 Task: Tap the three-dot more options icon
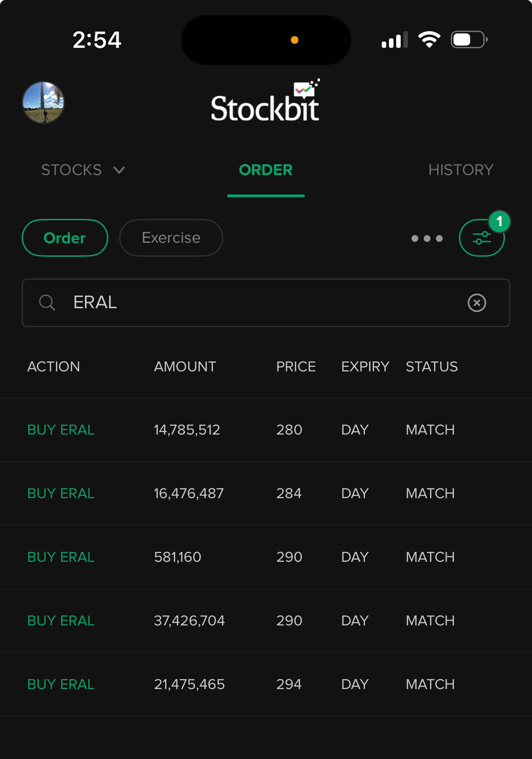point(427,238)
